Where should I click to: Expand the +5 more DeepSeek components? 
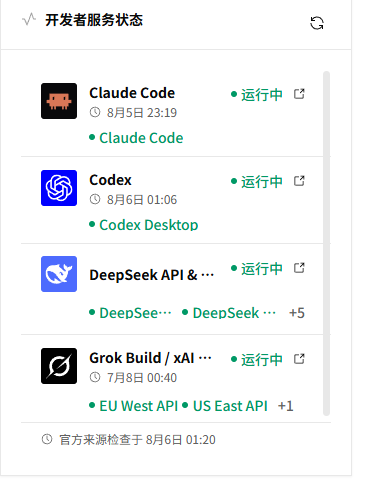pyautogui.click(x=297, y=313)
